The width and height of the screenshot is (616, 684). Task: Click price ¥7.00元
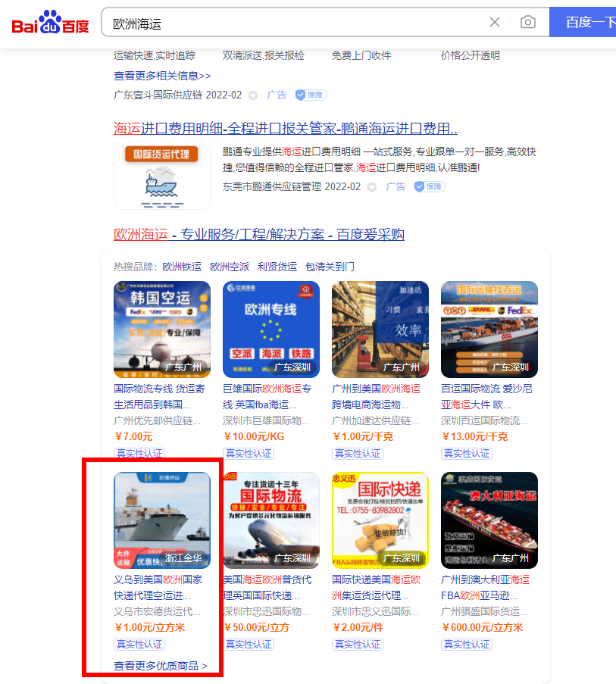click(x=133, y=436)
